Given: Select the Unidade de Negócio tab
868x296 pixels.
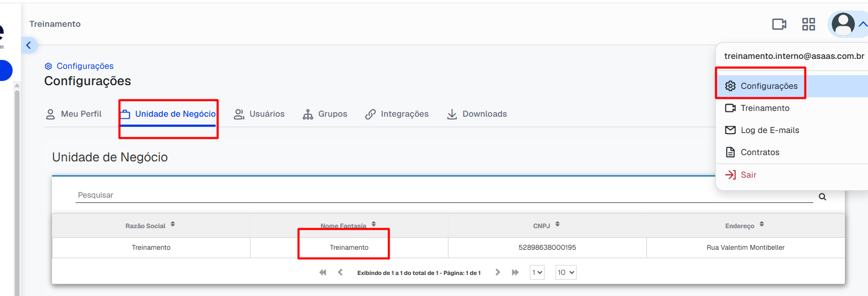Looking at the screenshot, I should click(168, 114).
